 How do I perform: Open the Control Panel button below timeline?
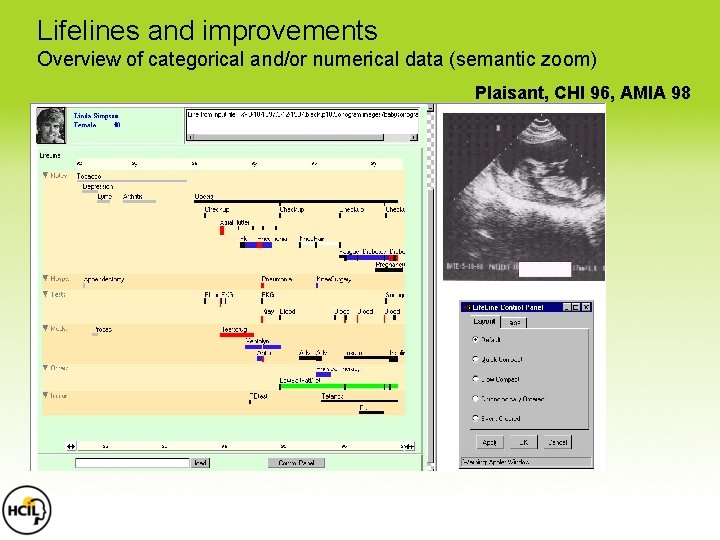click(296, 462)
